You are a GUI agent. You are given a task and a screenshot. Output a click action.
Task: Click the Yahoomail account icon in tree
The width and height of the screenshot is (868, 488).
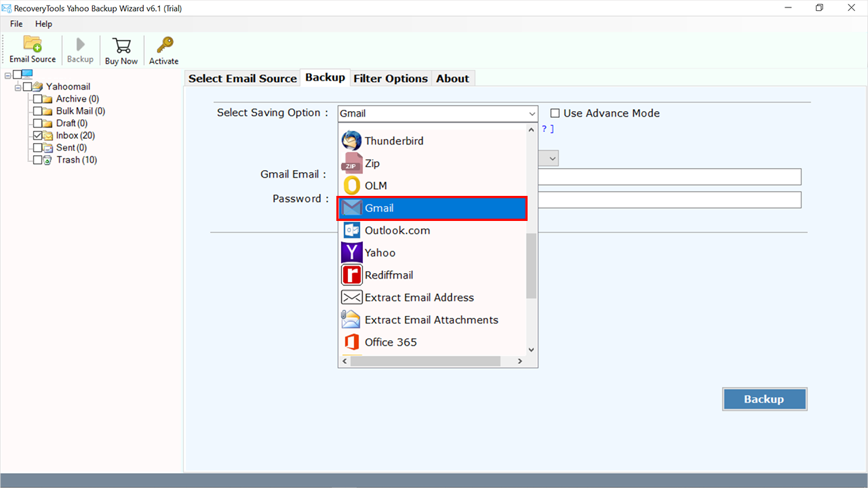click(38, 87)
